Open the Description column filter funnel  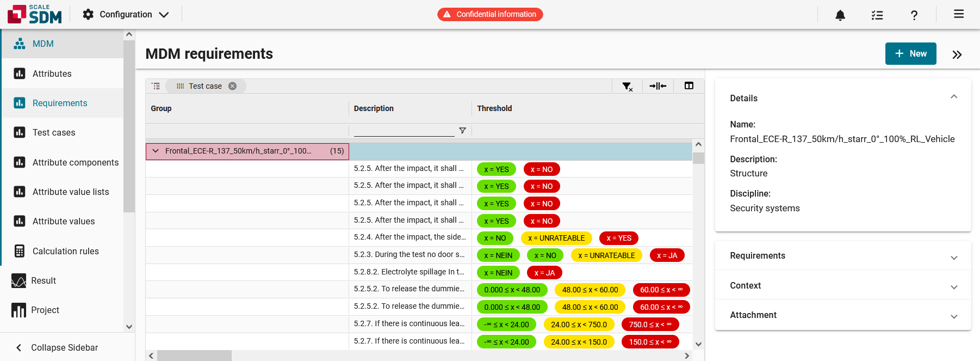point(462,131)
